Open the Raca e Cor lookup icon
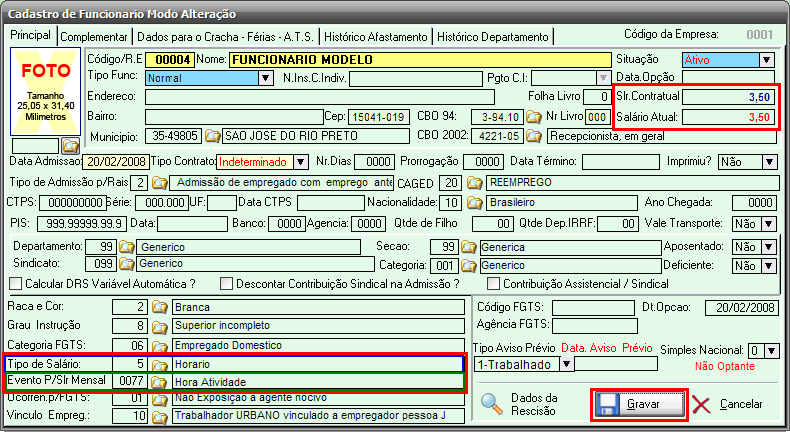This screenshot has height=432, width=790. coord(159,307)
